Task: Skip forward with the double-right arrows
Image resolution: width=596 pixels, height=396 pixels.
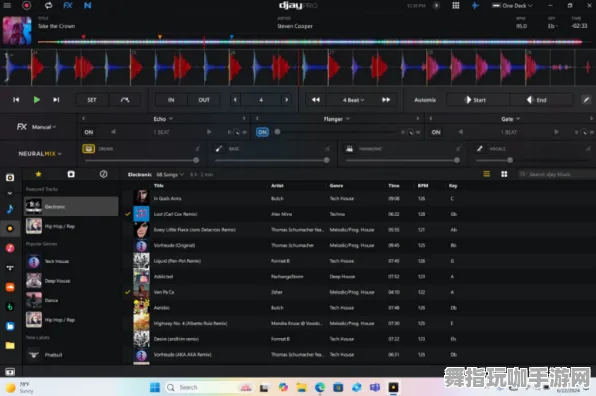Action: [386, 100]
